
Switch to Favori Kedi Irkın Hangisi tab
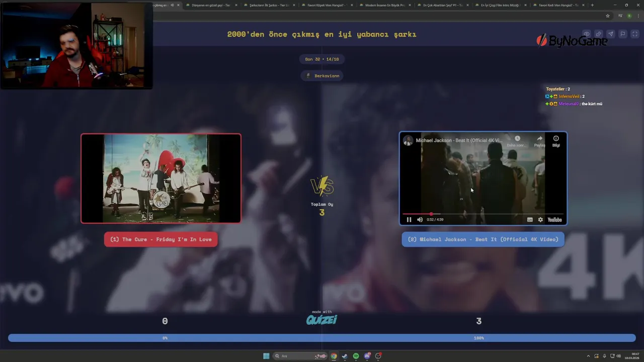[x=558, y=5]
